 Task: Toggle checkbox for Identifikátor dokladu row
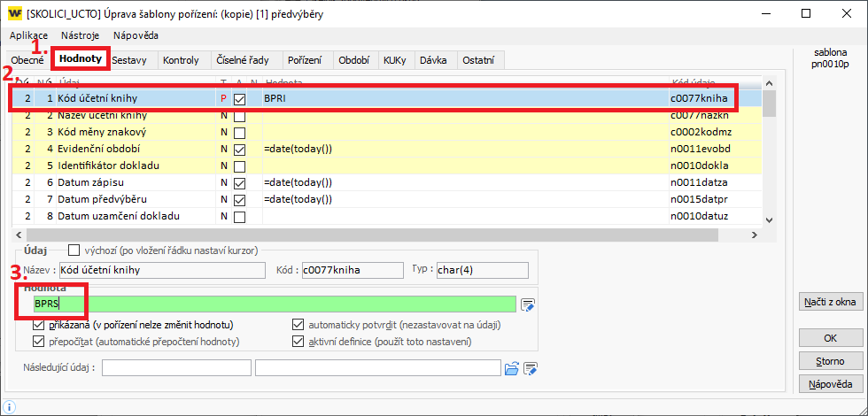tap(240, 166)
